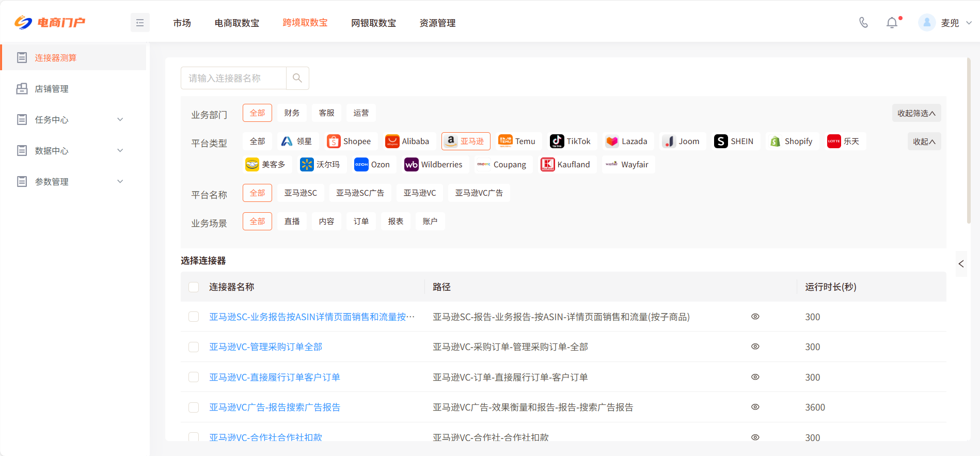Collapse sidebar with the menu fold icon
This screenshot has width=980, height=456.
[x=140, y=23]
